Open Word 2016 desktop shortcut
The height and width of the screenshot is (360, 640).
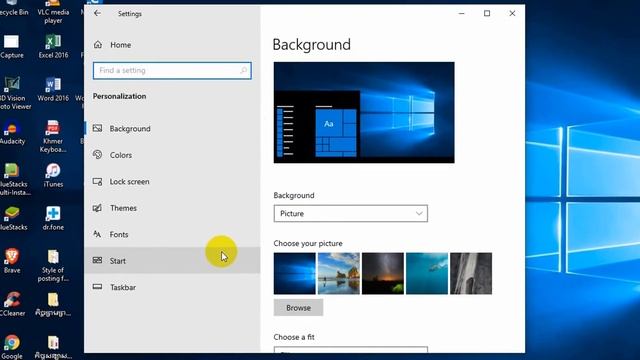53,89
